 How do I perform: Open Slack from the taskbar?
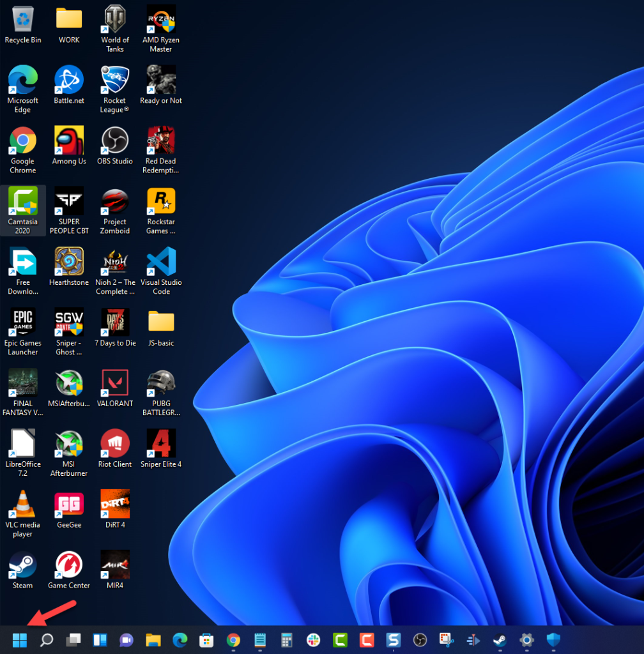point(313,639)
